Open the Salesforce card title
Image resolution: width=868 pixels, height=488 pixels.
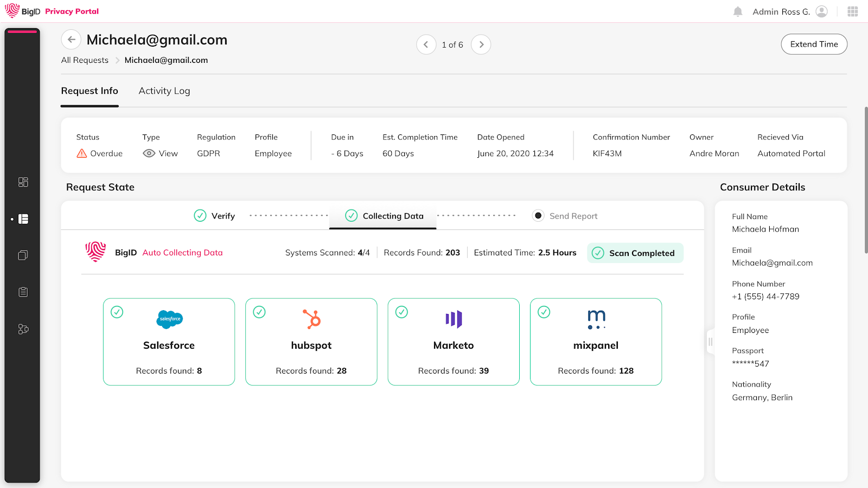pyautogui.click(x=169, y=345)
